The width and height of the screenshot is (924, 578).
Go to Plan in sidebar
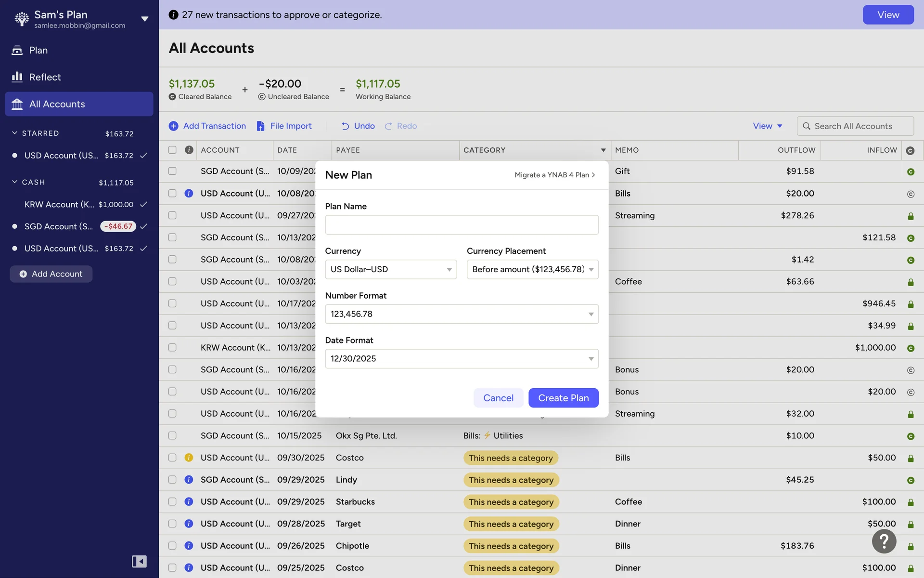click(38, 50)
